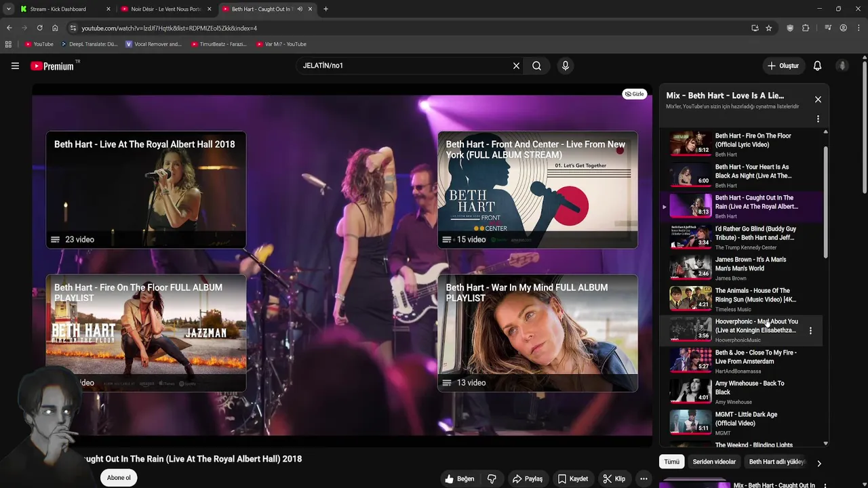This screenshot has width=868, height=488.
Task: Open the apps grid bookmark icon
Action: [x=8, y=44]
